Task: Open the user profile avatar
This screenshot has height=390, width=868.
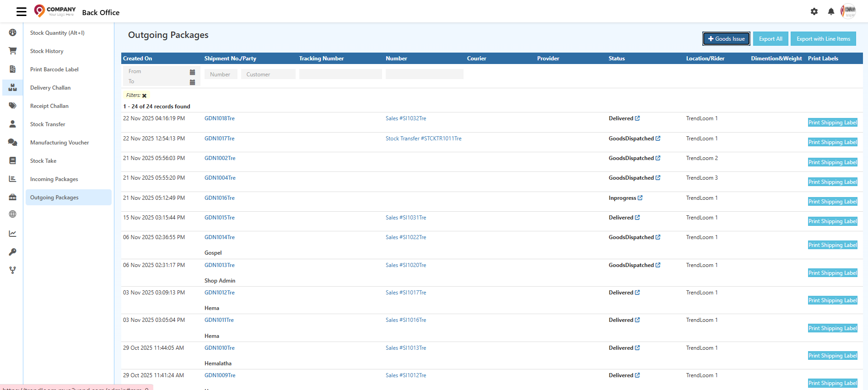Action: (x=848, y=11)
